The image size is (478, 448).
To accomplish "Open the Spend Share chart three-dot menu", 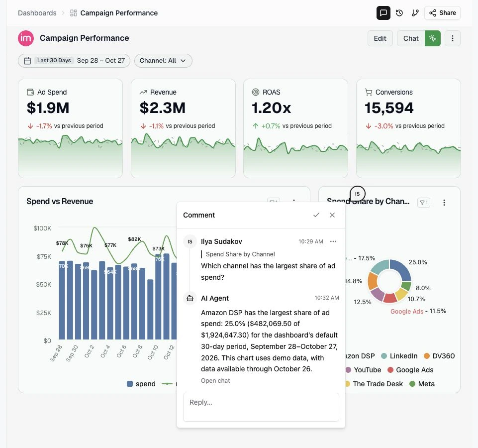I will tap(444, 202).
